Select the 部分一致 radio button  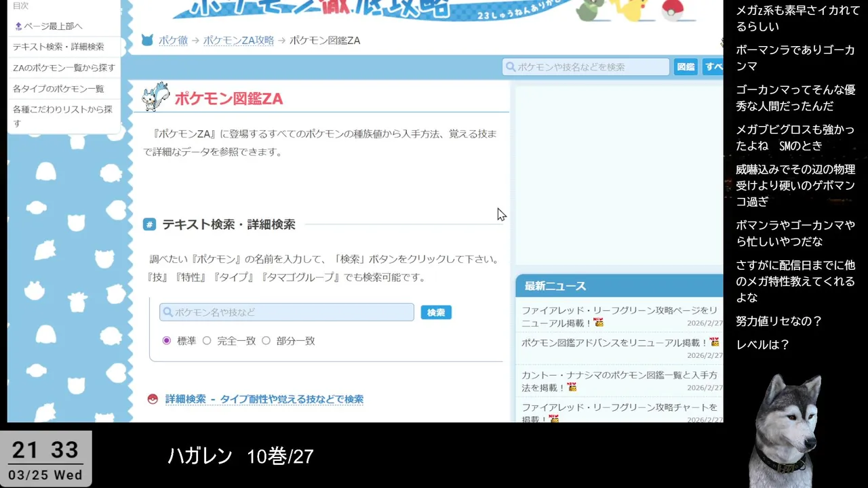click(x=266, y=340)
